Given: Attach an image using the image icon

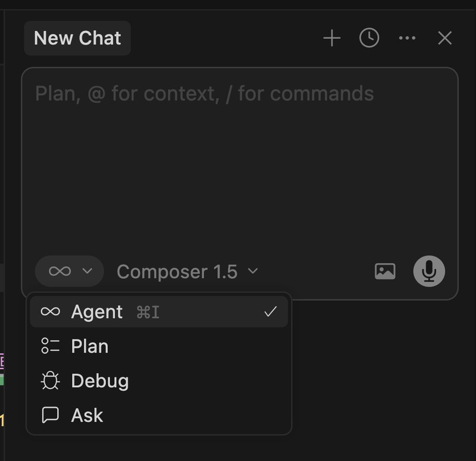Looking at the screenshot, I should [386, 271].
